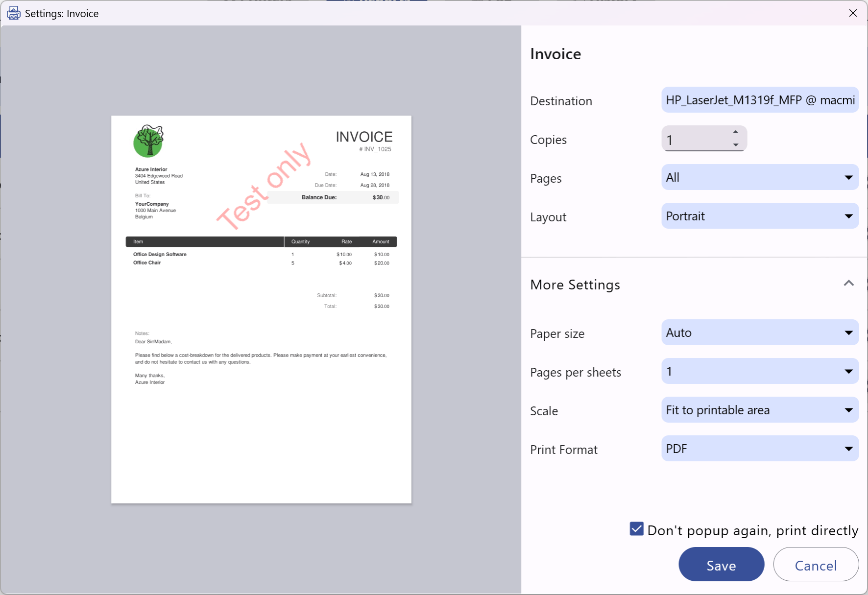Collapse the More Settings section
The width and height of the screenshot is (868, 595).
coord(849,283)
